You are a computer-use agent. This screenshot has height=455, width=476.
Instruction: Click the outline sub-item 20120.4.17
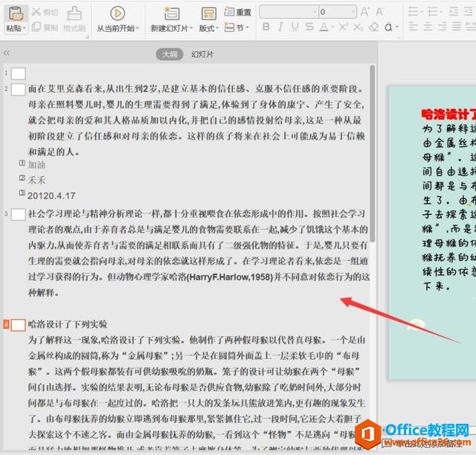51,196
